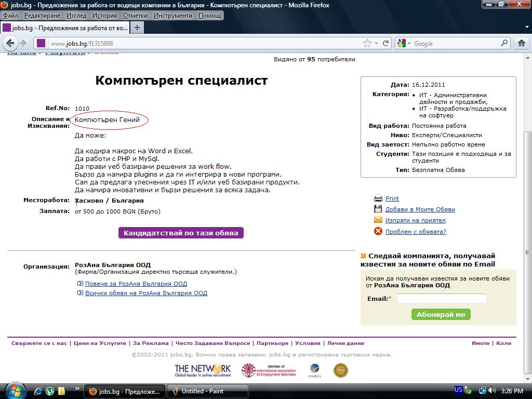Click the page vertical scrollbar thumb
Image resolution: width=532 pixels, height=399 pixels.
pyautogui.click(x=527, y=252)
